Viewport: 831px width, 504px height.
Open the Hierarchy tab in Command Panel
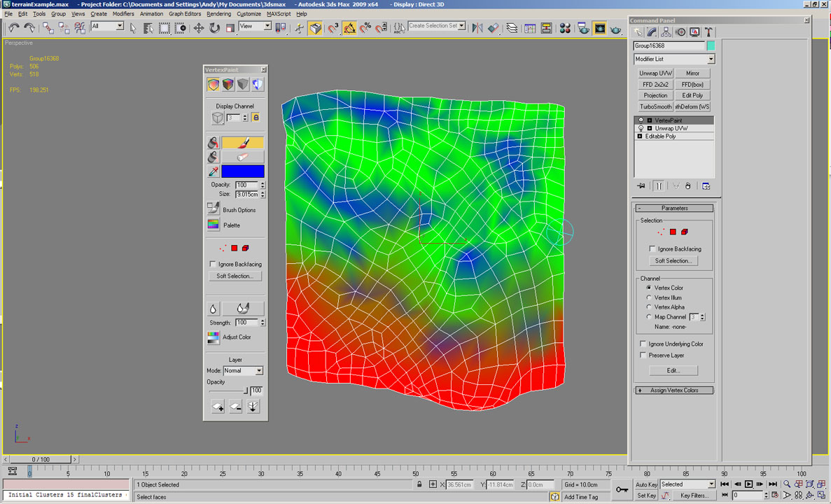(x=666, y=32)
